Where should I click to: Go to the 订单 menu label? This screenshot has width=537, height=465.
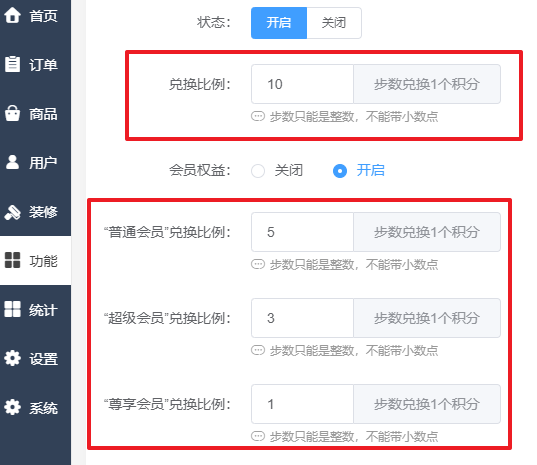pyautogui.click(x=43, y=65)
